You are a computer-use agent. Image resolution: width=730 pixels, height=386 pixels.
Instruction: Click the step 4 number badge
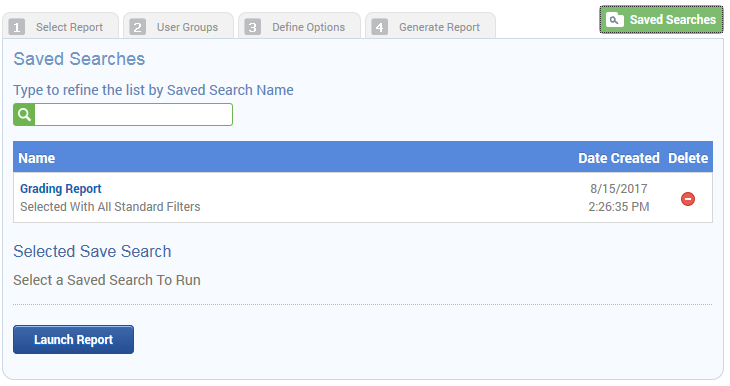tap(379, 27)
